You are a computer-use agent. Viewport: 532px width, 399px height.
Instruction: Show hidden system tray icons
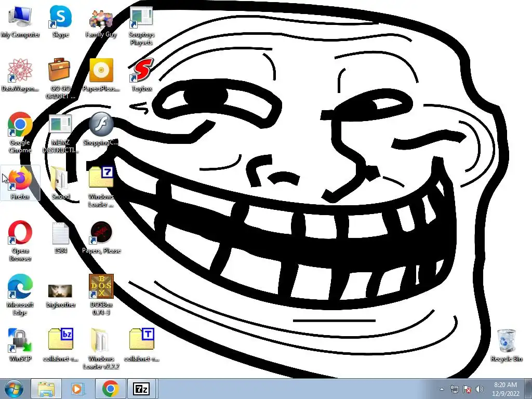pyautogui.click(x=442, y=390)
